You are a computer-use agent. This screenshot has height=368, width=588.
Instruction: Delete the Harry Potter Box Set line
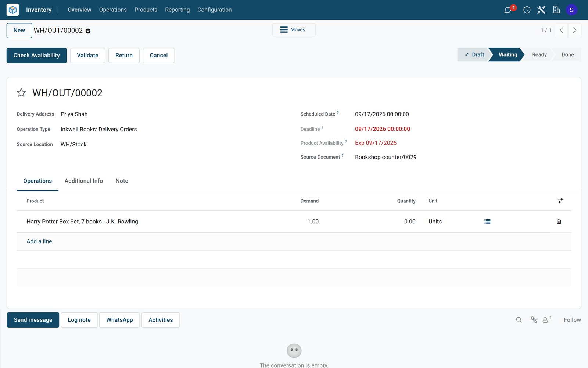click(x=559, y=222)
